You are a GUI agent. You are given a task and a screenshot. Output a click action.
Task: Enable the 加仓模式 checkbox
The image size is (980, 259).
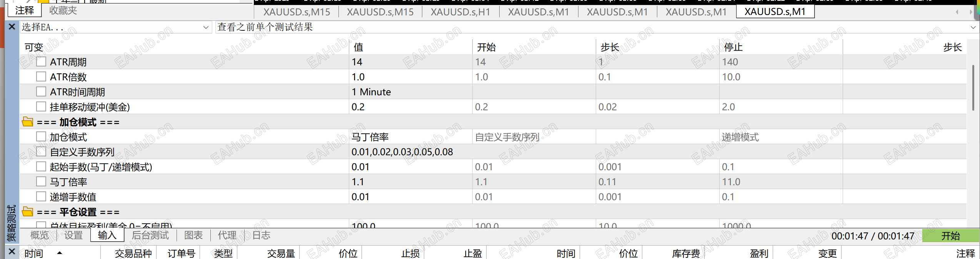[x=41, y=136]
